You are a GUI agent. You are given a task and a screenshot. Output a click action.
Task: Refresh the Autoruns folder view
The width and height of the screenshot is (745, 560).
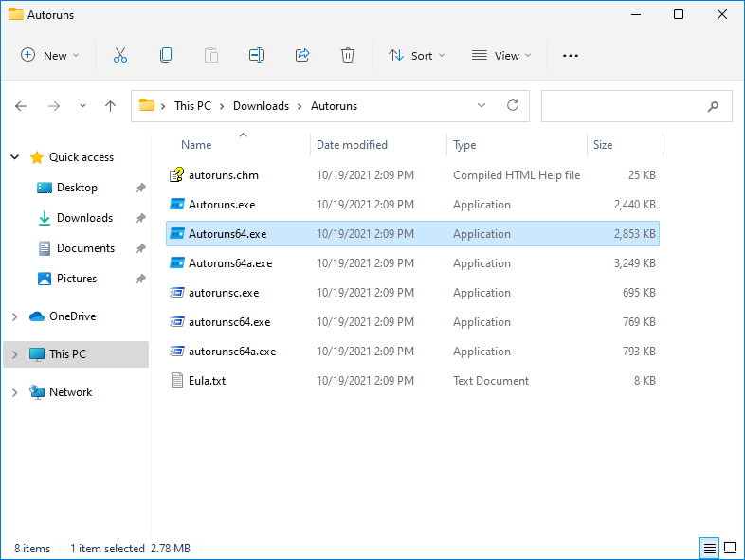coord(512,105)
